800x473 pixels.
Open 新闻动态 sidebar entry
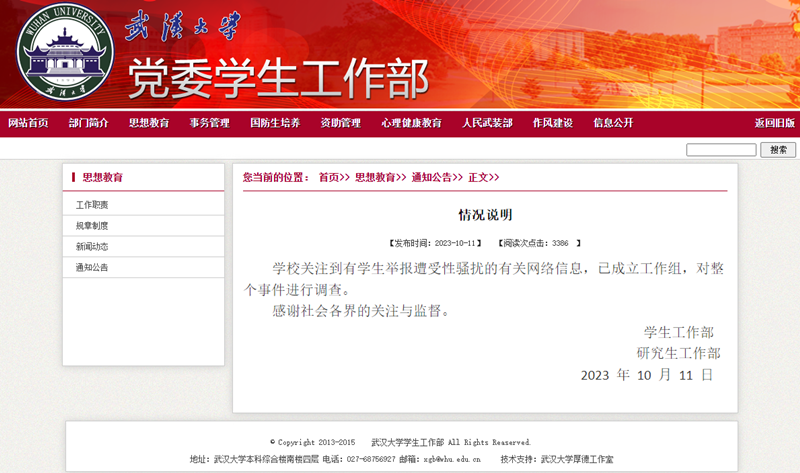click(x=92, y=247)
